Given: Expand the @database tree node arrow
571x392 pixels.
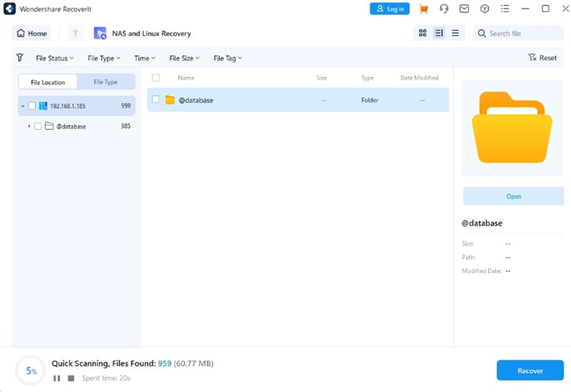Looking at the screenshot, I should pos(29,126).
